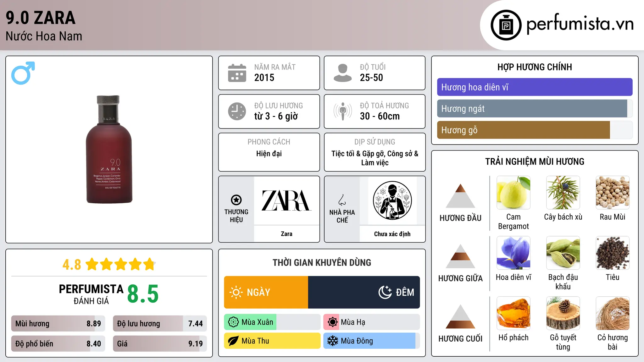This screenshot has width=644, height=362.
Task: Click the Hợp hương chính heading
Action: pos(535,67)
